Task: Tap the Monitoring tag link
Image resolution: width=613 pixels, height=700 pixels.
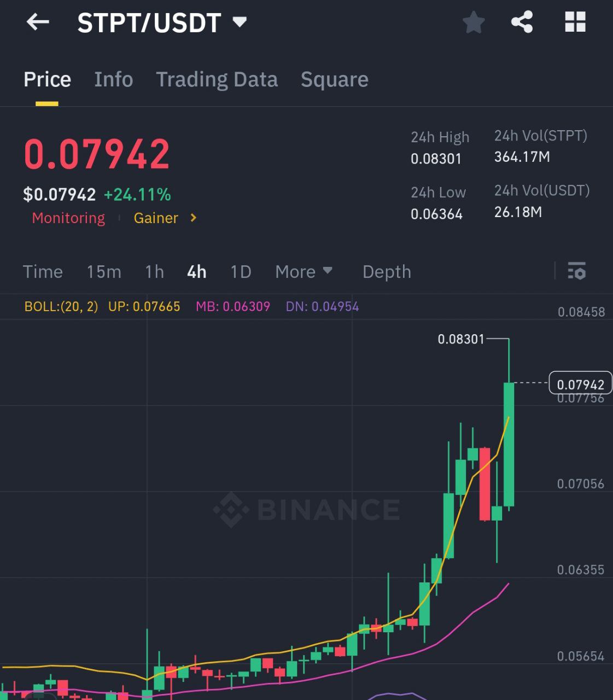Action: (x=68, y=218)
